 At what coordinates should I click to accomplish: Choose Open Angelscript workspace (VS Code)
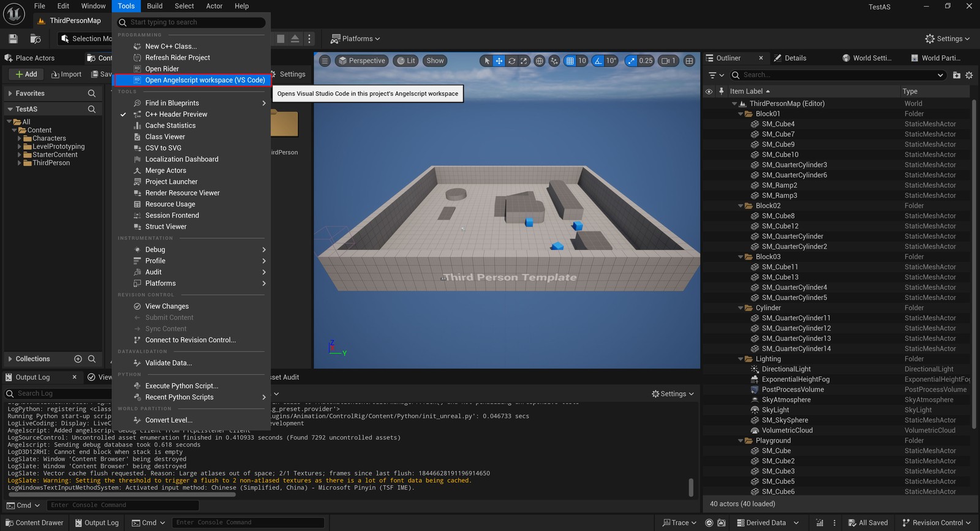pyautogui.click(x=192, y=80)
